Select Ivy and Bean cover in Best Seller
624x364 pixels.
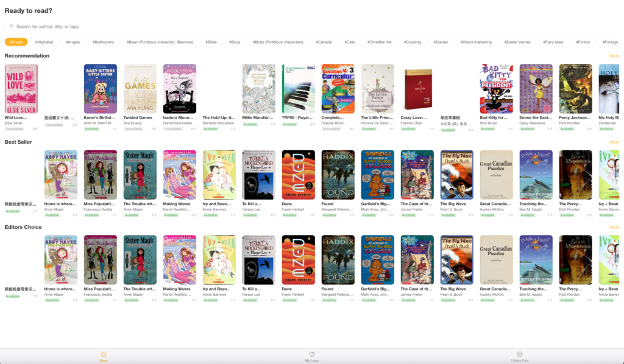[219, 175]
